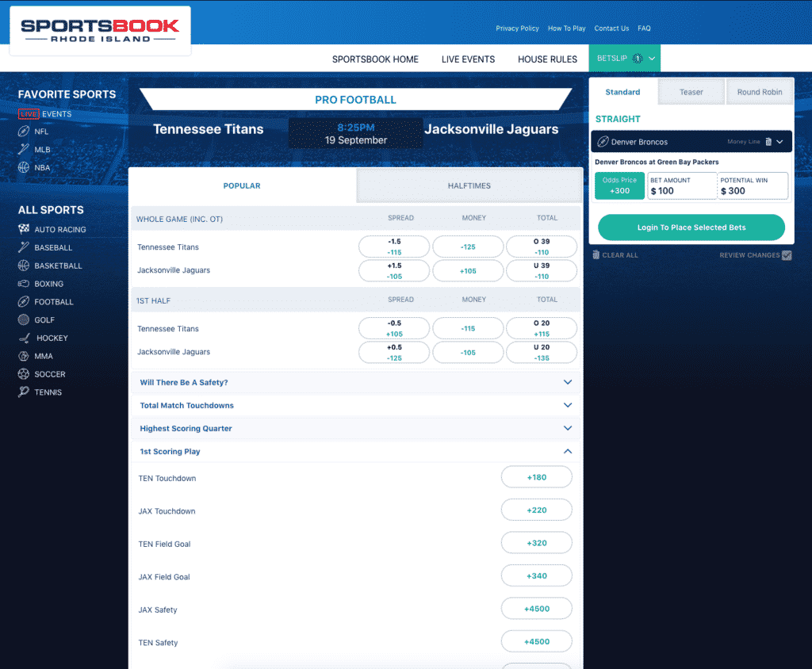The width and height of the screenshot is (812, 669).
Task: Pick TEN Field Goal at +320
Action: click(537, 543)
